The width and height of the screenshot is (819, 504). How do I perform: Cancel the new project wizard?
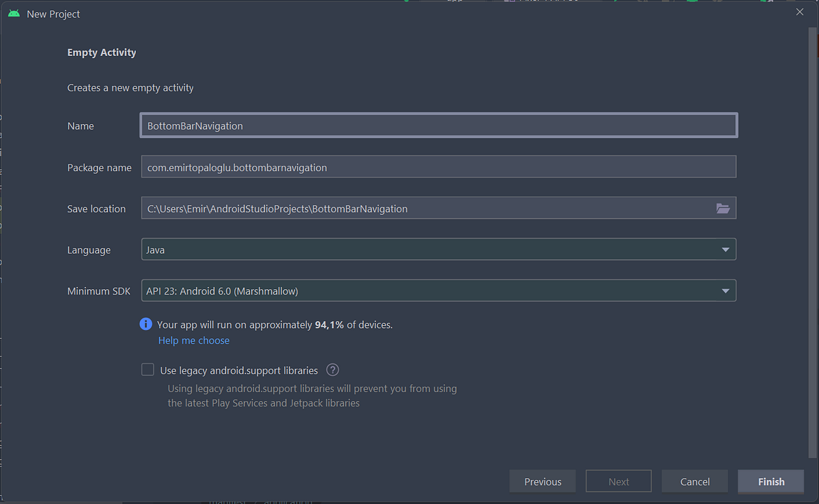pos(695,481)
